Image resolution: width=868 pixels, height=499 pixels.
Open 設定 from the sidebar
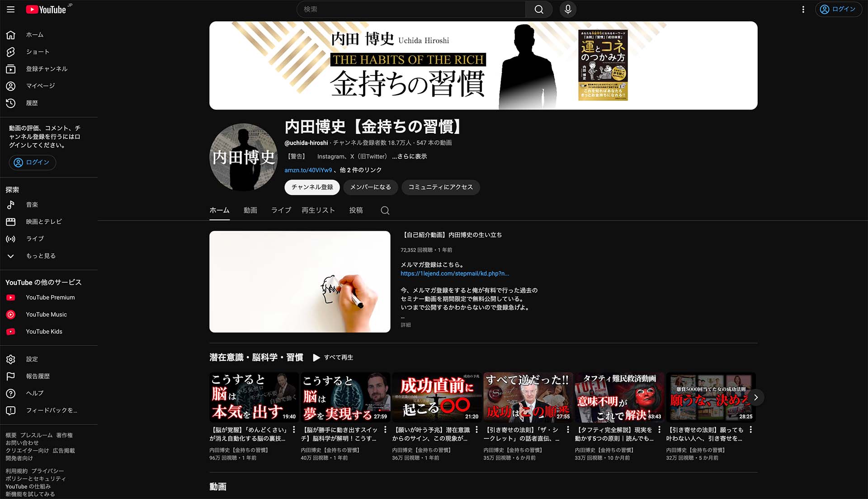point(32,359)
